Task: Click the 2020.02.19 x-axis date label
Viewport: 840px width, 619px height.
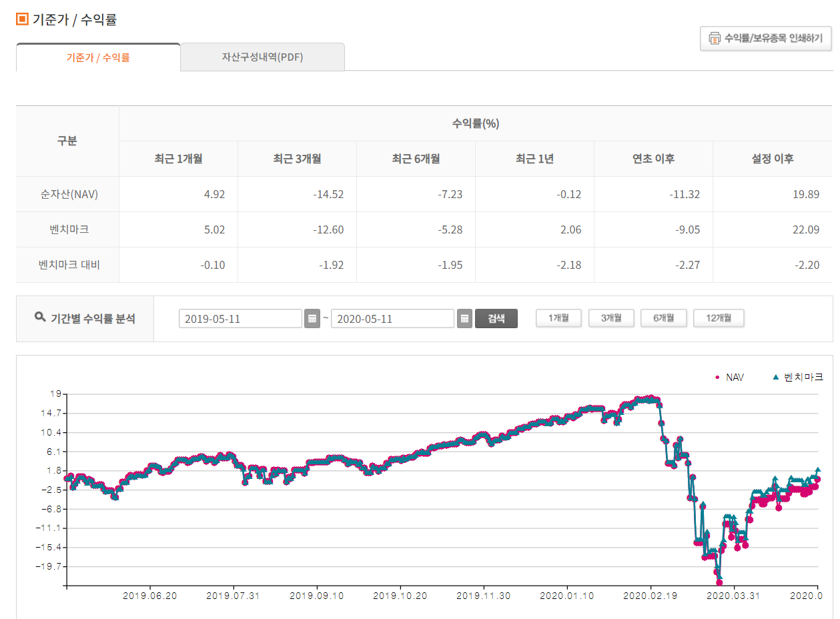Action: [x=650, y=596]
